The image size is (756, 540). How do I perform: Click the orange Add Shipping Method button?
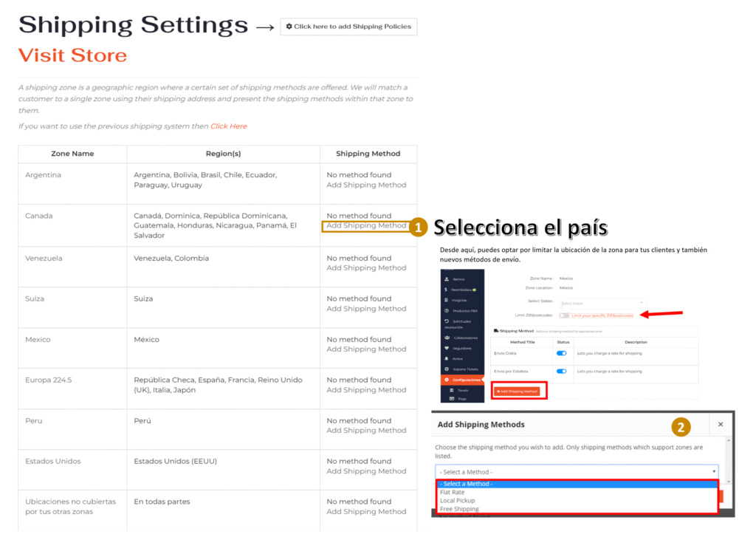(x=517, y=391)
